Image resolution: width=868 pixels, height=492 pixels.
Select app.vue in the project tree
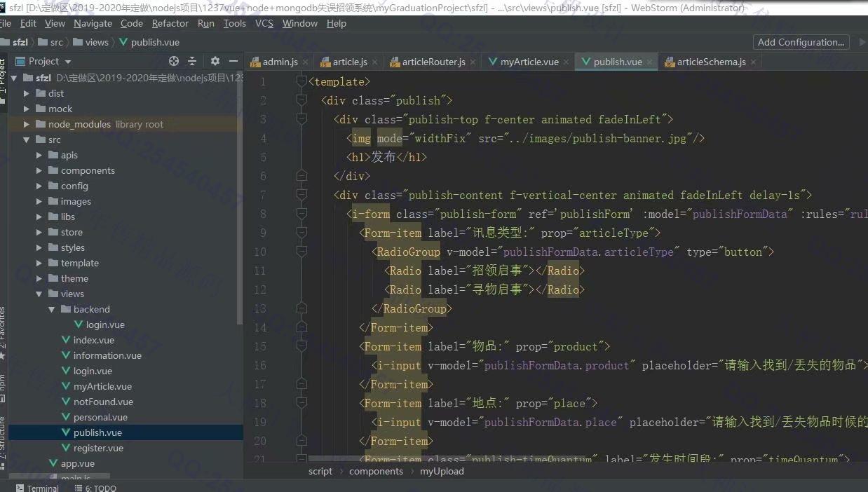pyautogui.click(x=77, y=463)
